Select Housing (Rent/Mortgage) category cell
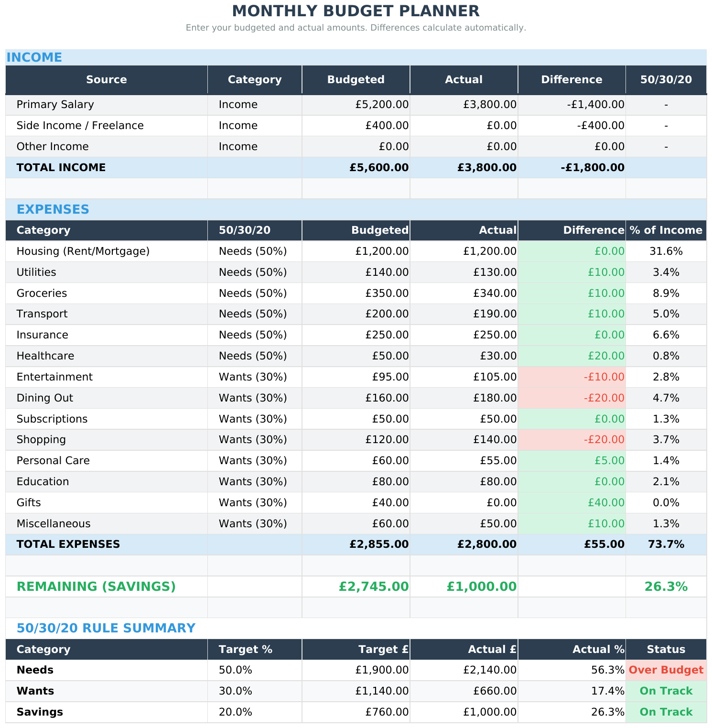The width and height of the screenshot is (712, 728). click(107, 251)
